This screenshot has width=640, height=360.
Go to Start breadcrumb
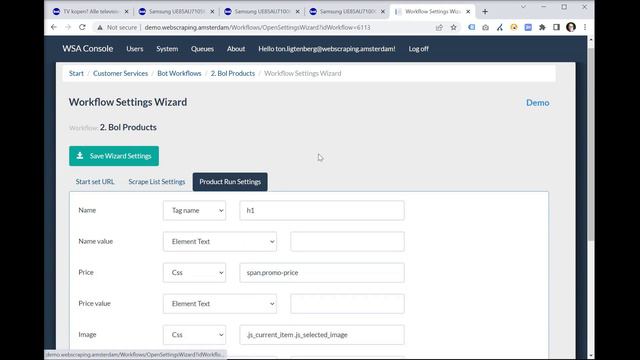click(x=76, y=73)
